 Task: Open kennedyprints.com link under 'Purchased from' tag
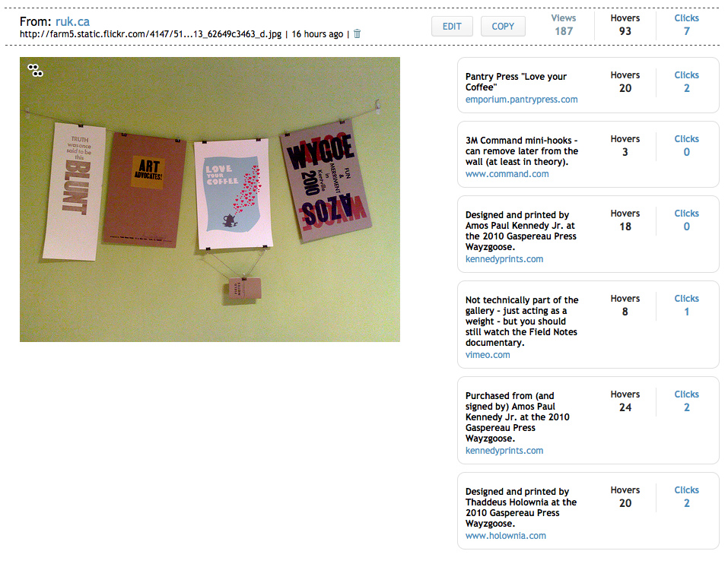point(504,451)
